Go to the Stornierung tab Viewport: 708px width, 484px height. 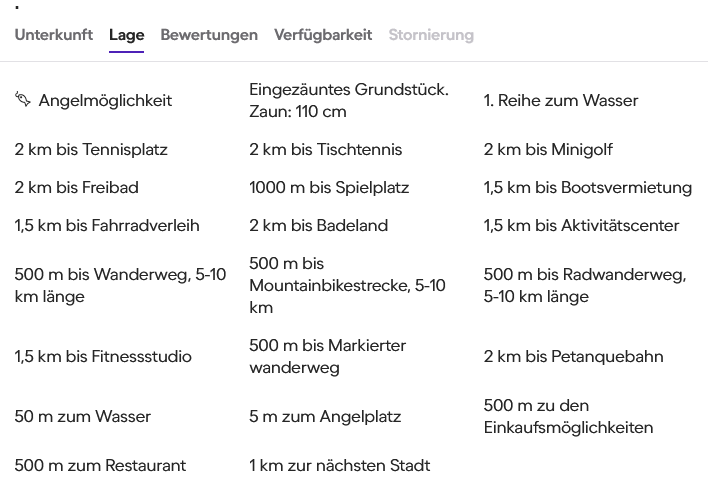tap(431, 35)
